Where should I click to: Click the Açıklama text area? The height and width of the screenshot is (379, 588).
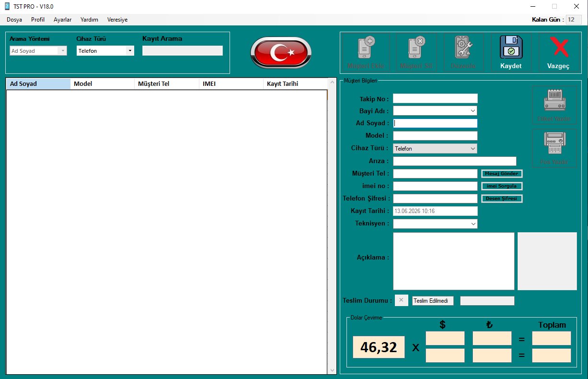point(454,261)
